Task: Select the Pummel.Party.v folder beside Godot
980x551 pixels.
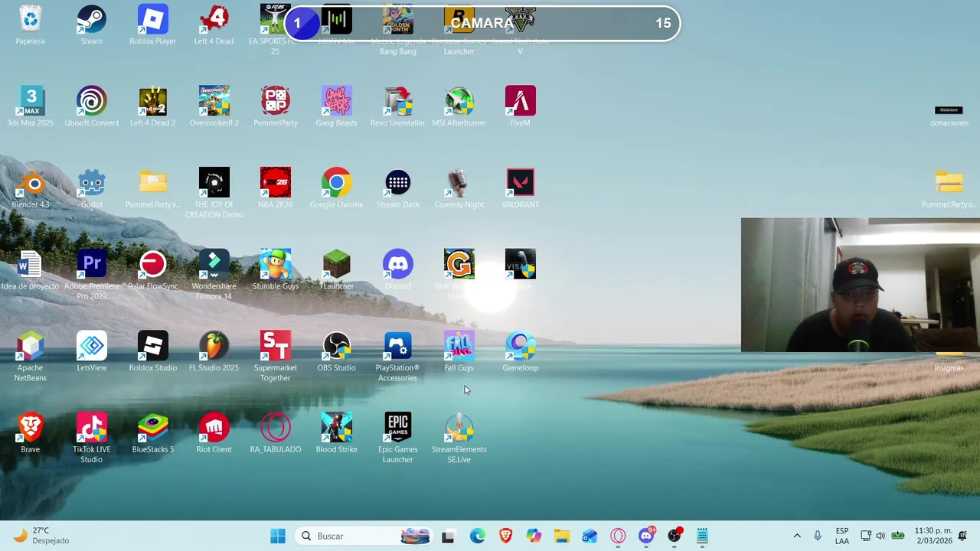Action: [153, 188]
